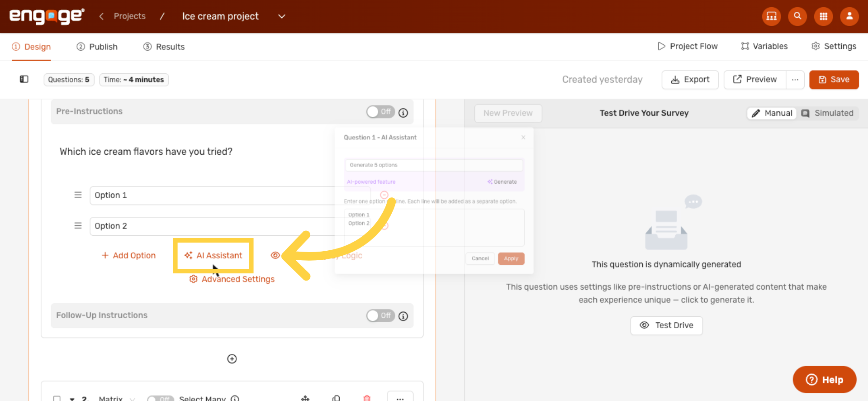Open the Help widget
Image resolution: width=868 pixels, height=401 pixels.
(x=824, y=379)
